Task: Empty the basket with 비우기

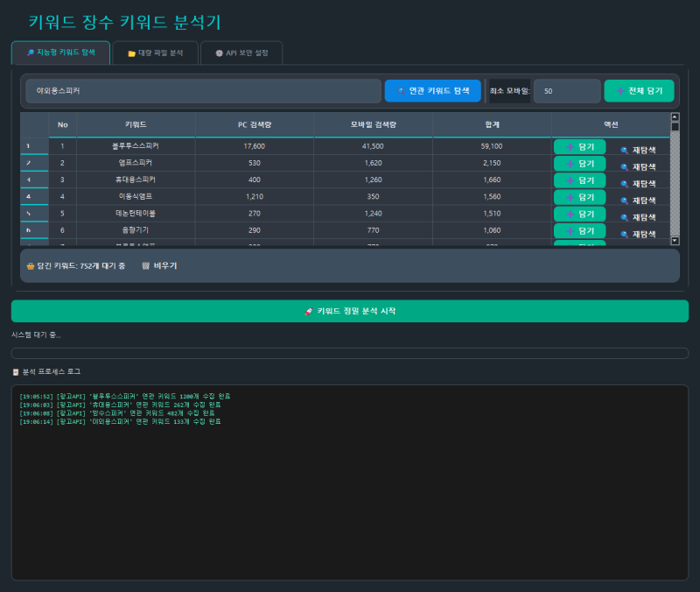Action: tap(159, 266)
